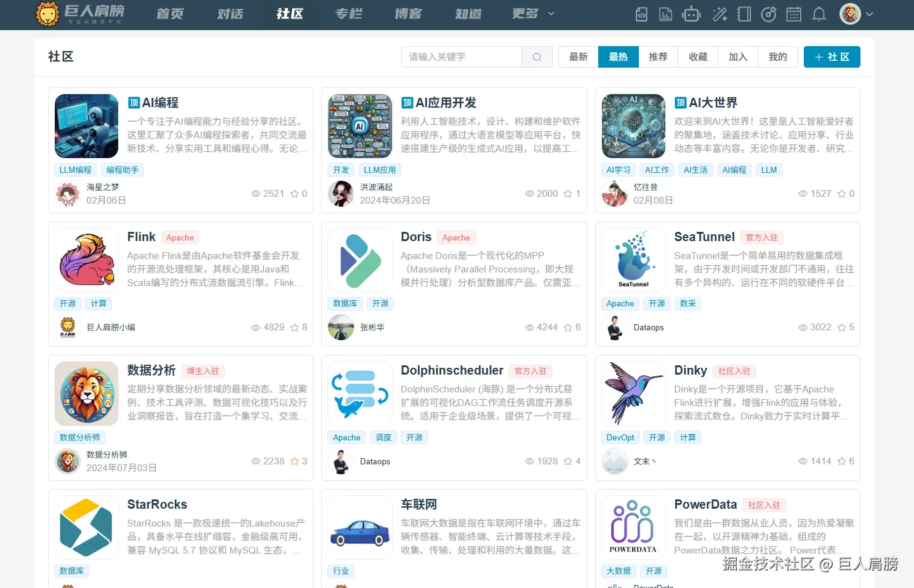The image size is (914, 588).
Task: Launch the robot assistant icon
Action: [x=692, y=14]
